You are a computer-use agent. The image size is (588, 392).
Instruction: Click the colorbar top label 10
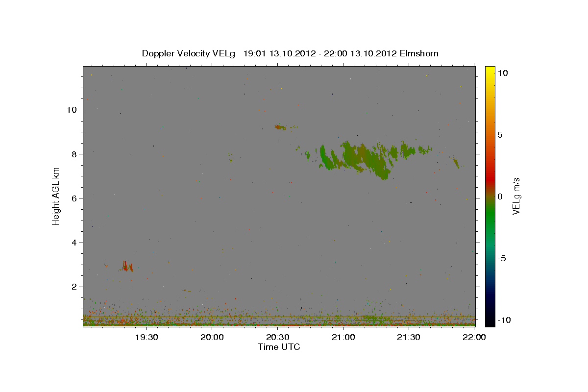coord(502,73)
